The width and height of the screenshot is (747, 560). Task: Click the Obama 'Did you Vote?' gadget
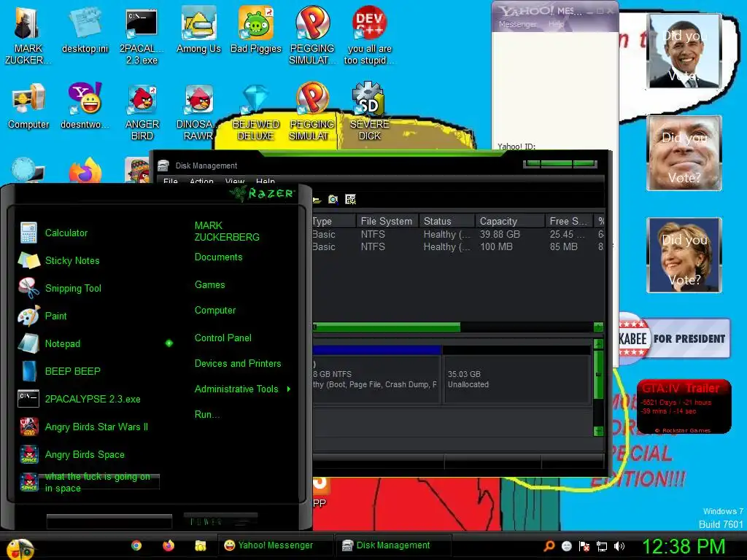tap(684, 52)
